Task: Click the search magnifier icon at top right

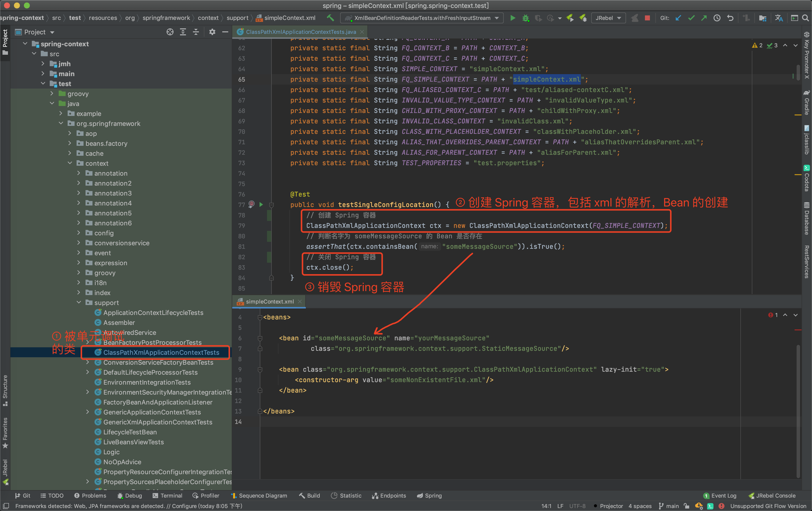Action: [x=806, y=18]
